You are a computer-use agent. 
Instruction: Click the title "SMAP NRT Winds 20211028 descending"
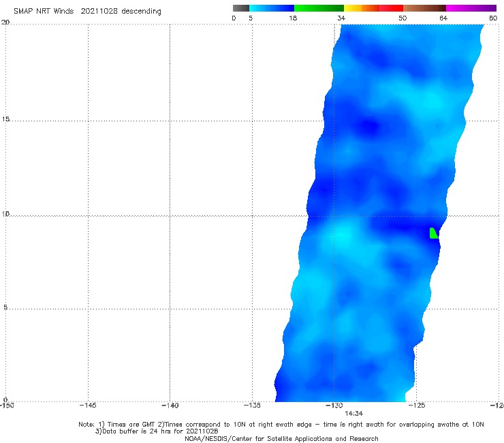pos(87,12)
